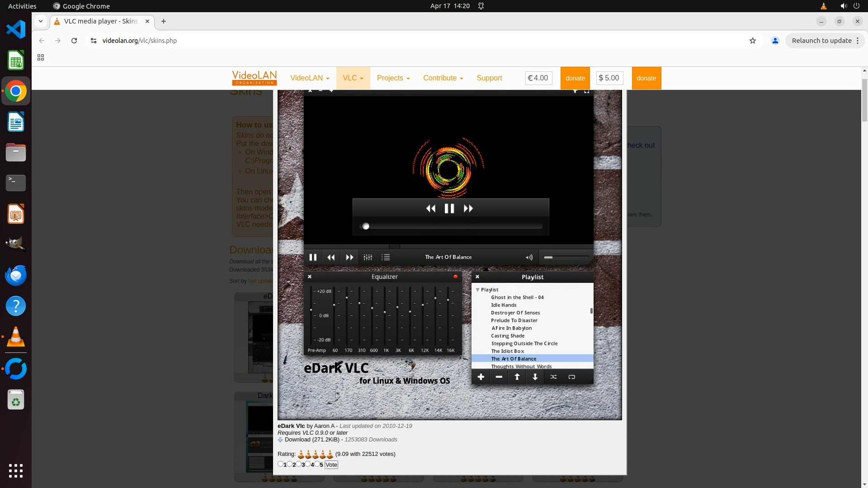Open the Projects dropdown menu
This screenshot has width=868, height=488.
click(x=393, y=78)
